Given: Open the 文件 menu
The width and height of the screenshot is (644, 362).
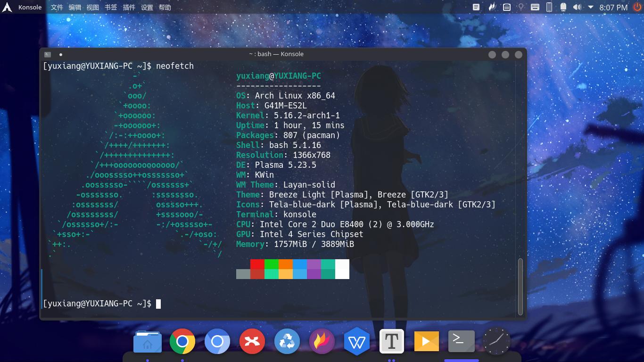Looking at the screenshot, I should (57, 7).
